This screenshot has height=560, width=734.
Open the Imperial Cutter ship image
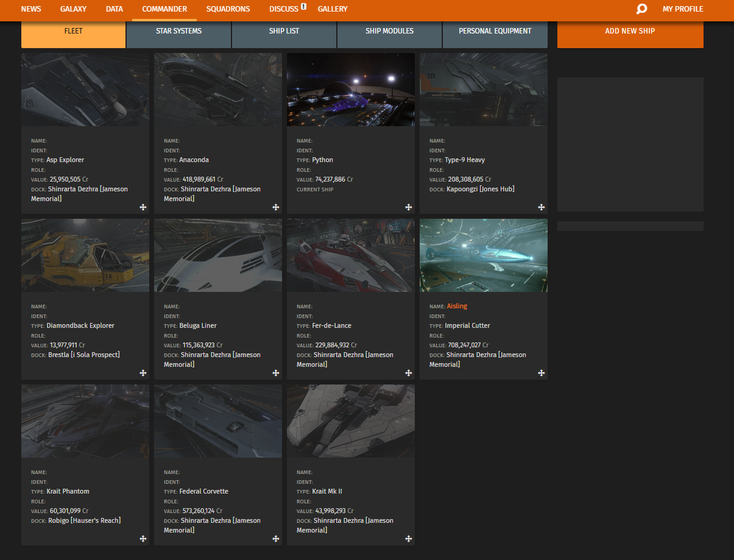coord(484,255)
